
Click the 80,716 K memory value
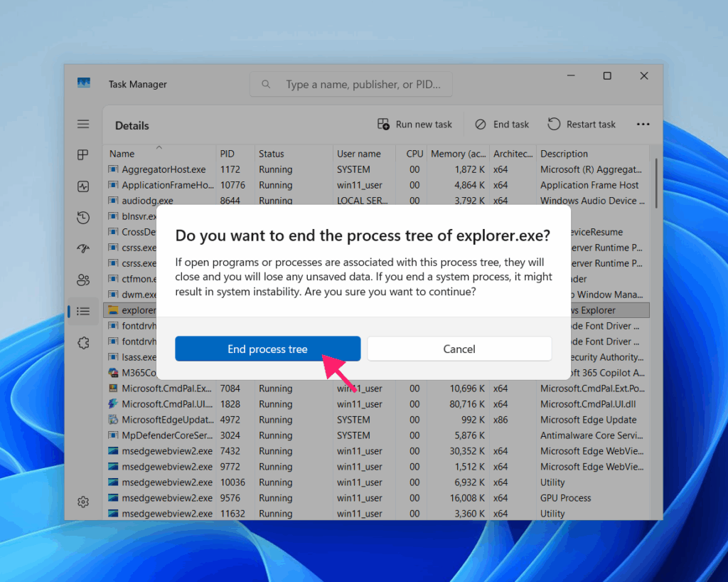pos(467,404)
